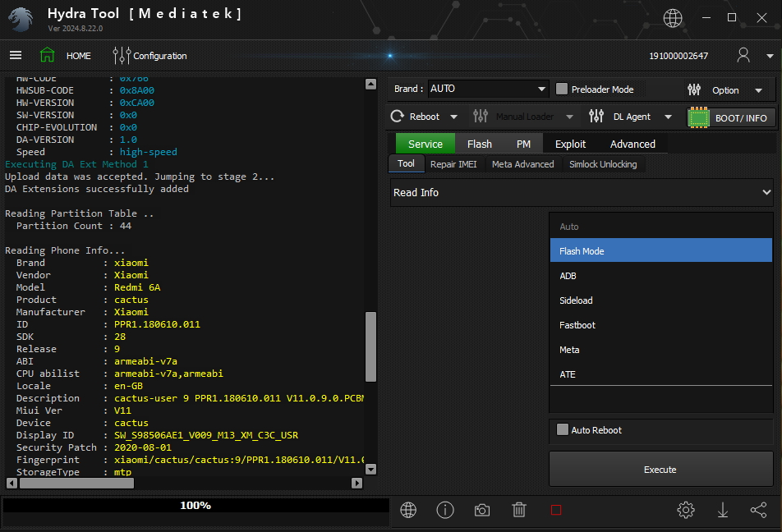The height and width of the screenshot is (532, 782).
Task: Click the green HOME house icon
Action: coord(47,55)
